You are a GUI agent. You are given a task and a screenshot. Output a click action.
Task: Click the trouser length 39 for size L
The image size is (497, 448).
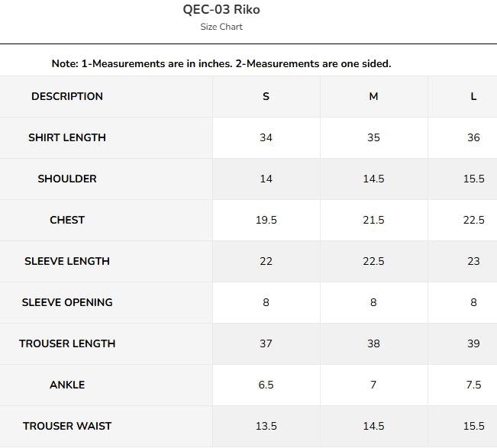tap(473, 343)
